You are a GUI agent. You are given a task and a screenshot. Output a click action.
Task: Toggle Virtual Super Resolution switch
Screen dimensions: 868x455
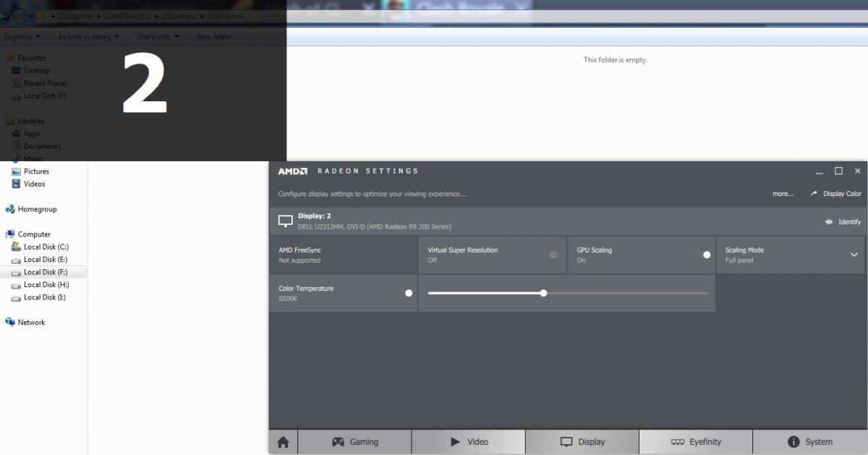click(x=555, y=255)
